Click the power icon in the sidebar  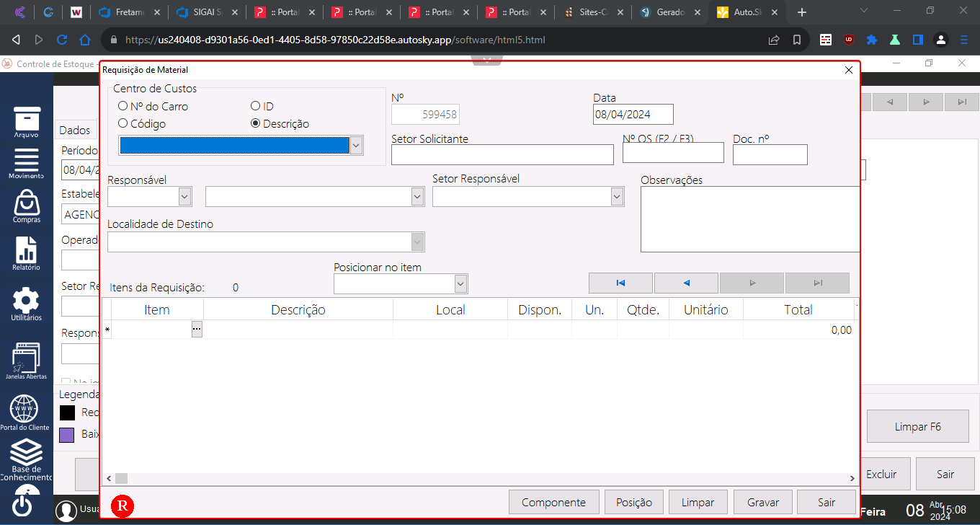pyautogui.click(x=22, y=504)
